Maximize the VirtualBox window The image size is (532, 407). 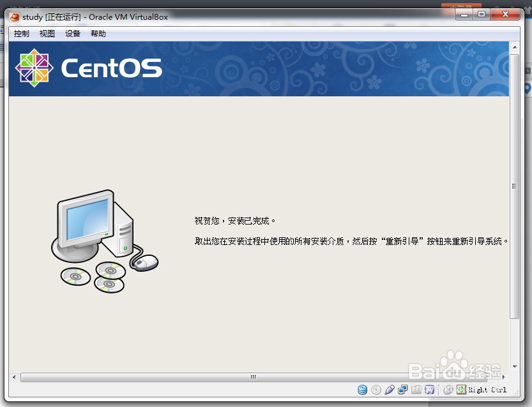(x=482, y=15)
